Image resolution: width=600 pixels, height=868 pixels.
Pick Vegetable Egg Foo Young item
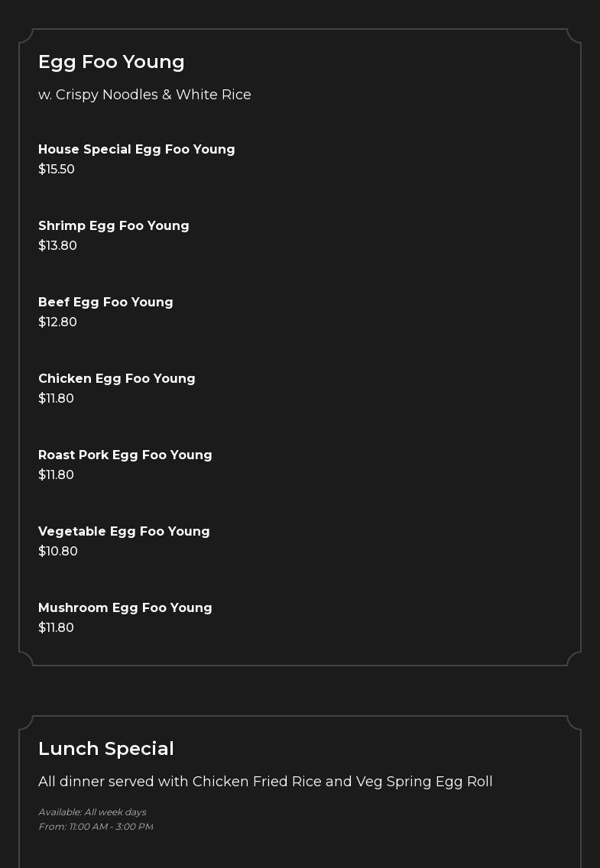[124, 532]
